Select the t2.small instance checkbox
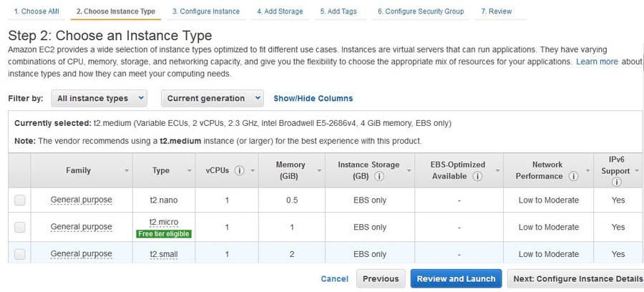 tap(20, 254)
